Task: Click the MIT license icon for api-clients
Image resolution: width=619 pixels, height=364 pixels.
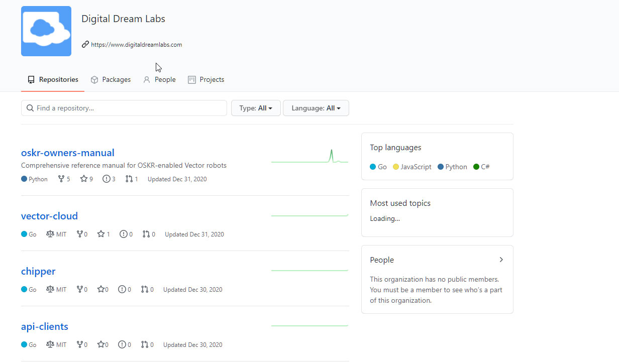Action: click(50, 344)
